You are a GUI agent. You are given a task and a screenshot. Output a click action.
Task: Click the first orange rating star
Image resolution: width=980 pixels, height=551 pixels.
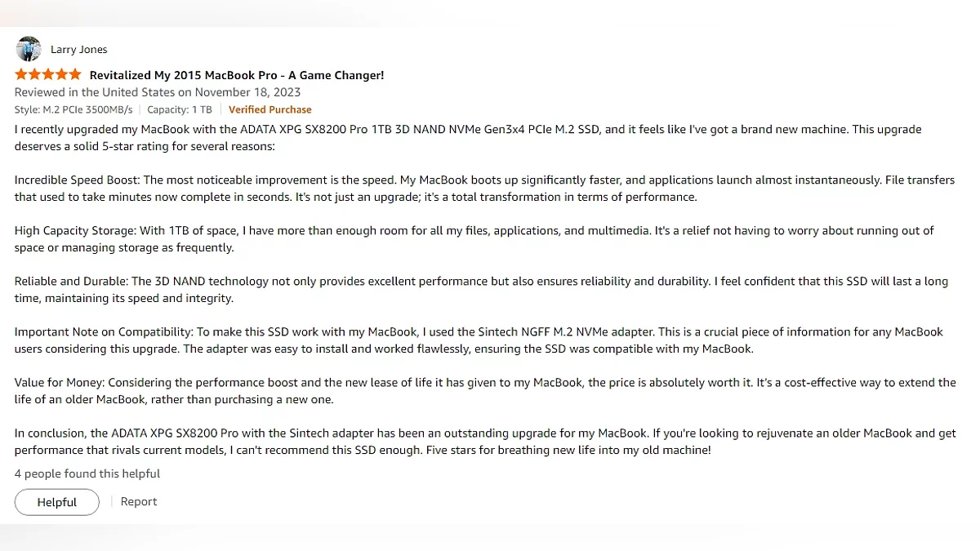tap(21, 74)
